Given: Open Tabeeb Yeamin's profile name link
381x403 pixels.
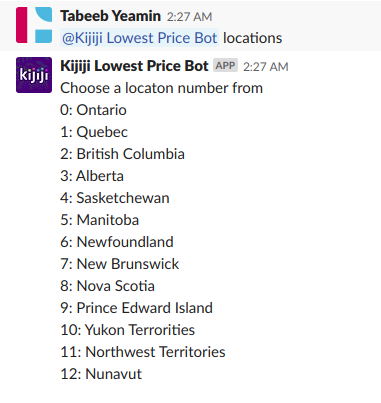Looking at the screenshot, I should tap(110, 16).
